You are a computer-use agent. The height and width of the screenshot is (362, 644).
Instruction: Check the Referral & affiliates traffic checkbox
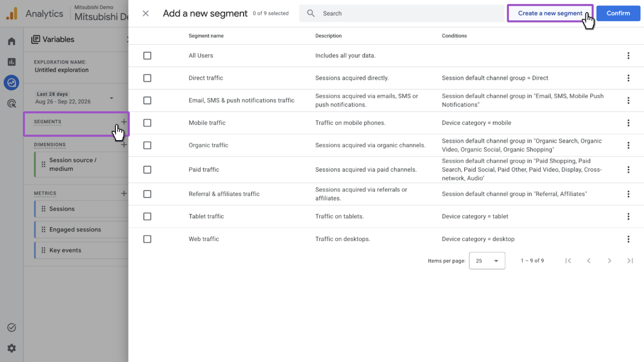pyautogui.click(x=147, y=194)
